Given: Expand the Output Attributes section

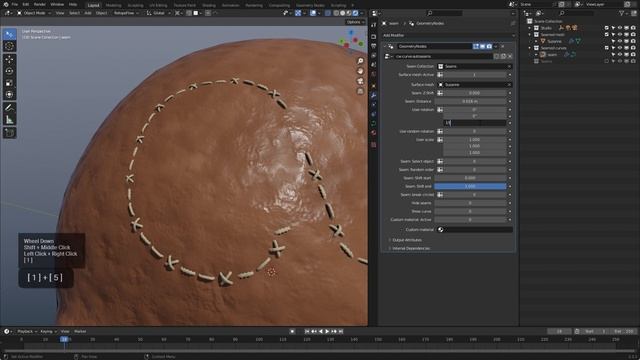Looking at the screenshot, I should tap(407, 240).
